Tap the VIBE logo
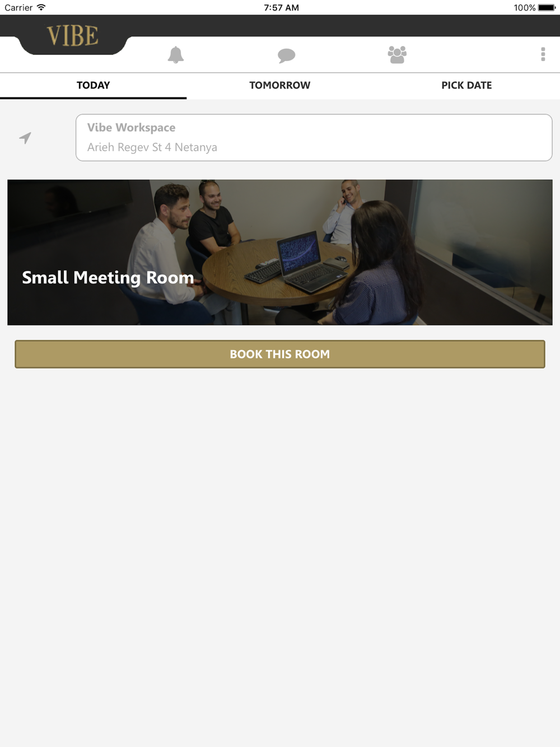The height and width of the screenshot is (747, 560). point(73,36)
